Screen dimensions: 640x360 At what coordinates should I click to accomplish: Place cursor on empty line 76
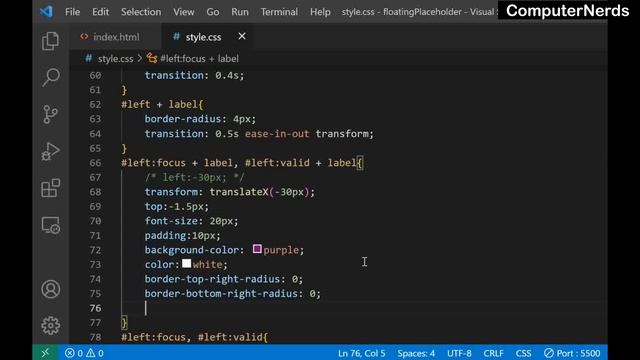363,308
